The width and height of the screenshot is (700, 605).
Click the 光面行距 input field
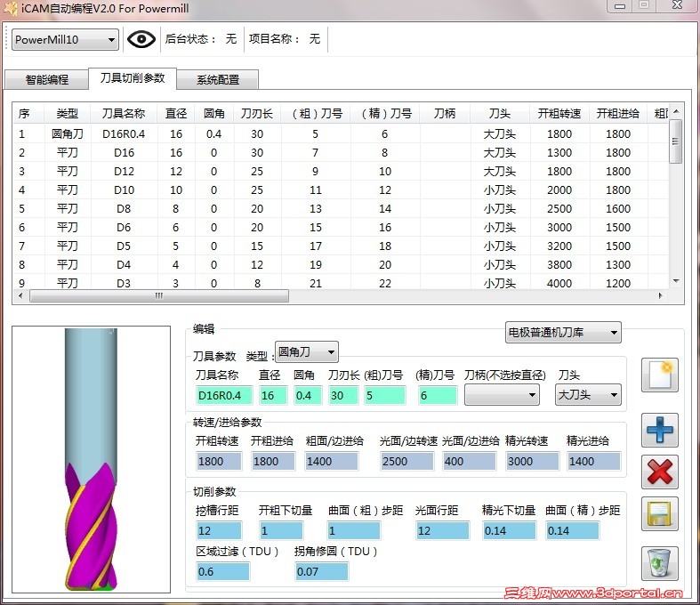click(x=442, y=531)
